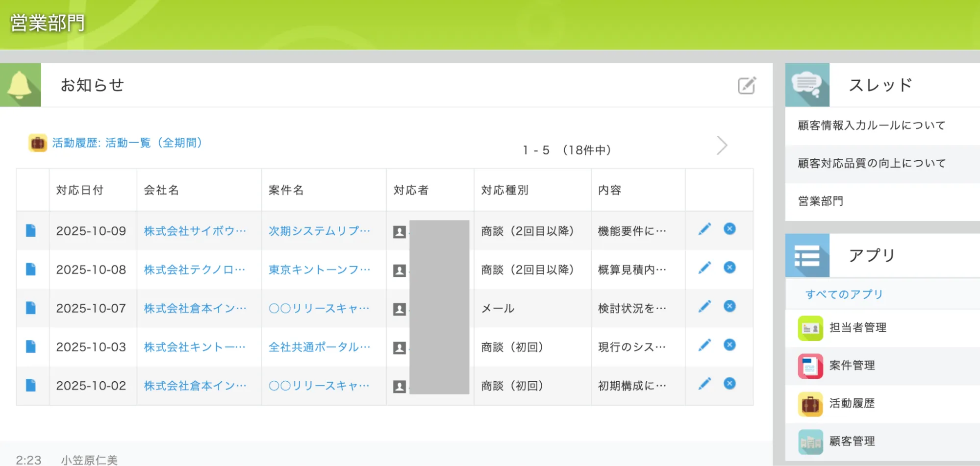Open thread 顧客対応品質の向上について
The image size is (980, 466).
871,163
